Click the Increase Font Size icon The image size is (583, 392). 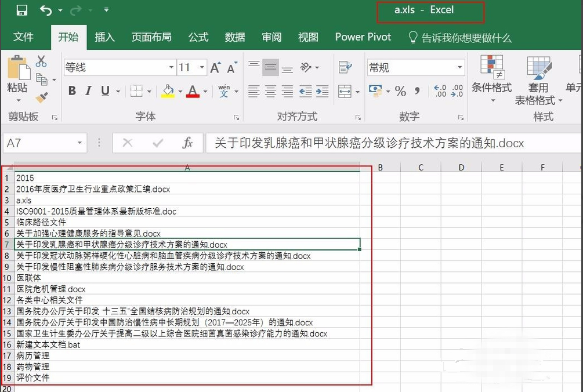[x=215, y=68]
